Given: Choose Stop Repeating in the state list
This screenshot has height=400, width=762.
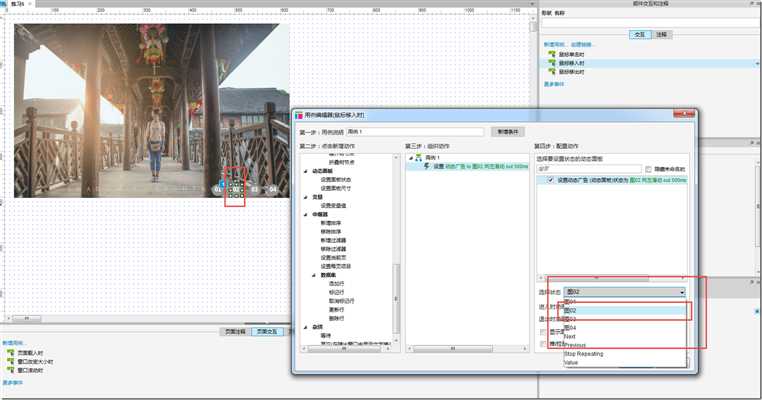Looking at the screenshot, I should point(625,354).
